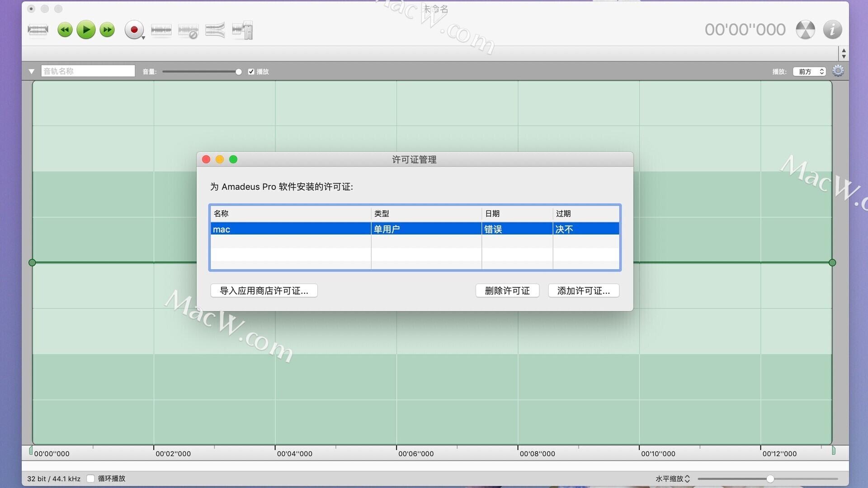Viewport: 868px width, 488px height.
Task: Open the 前方 playback dropdown
Action: pyautogui.click(x=809, y=71)
